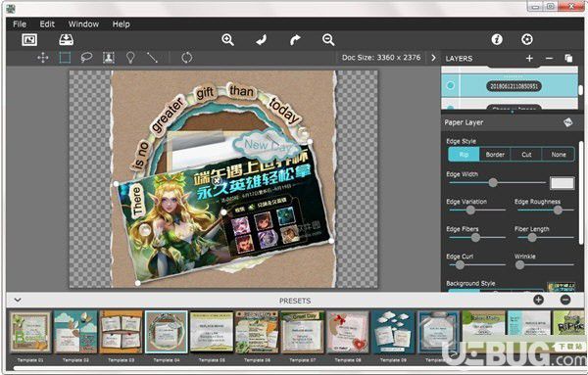
Task: Select the lasso selection tool
Action: pos(86,58)
